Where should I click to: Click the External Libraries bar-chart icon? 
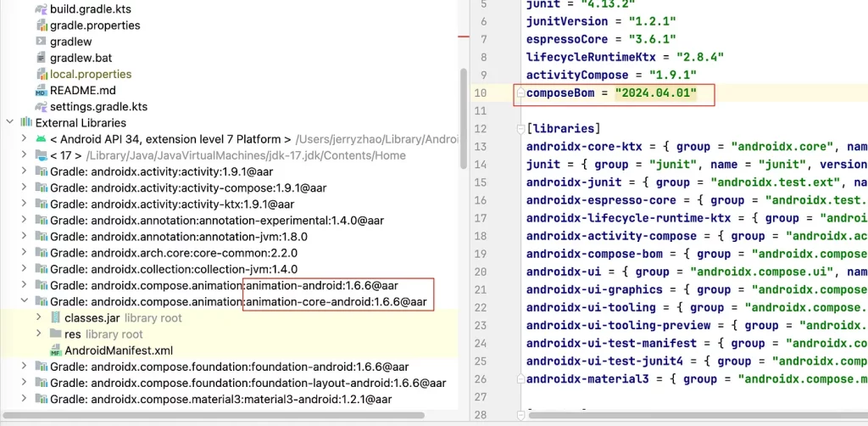point(26,122)
